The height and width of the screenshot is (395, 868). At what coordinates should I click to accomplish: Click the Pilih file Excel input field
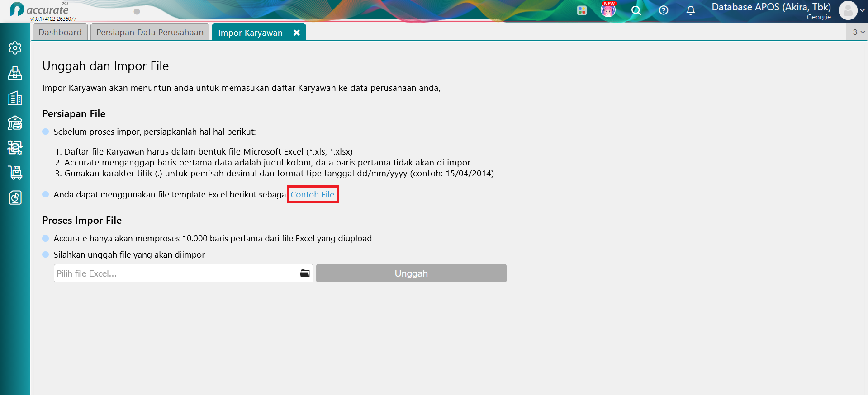pos(183,273)
